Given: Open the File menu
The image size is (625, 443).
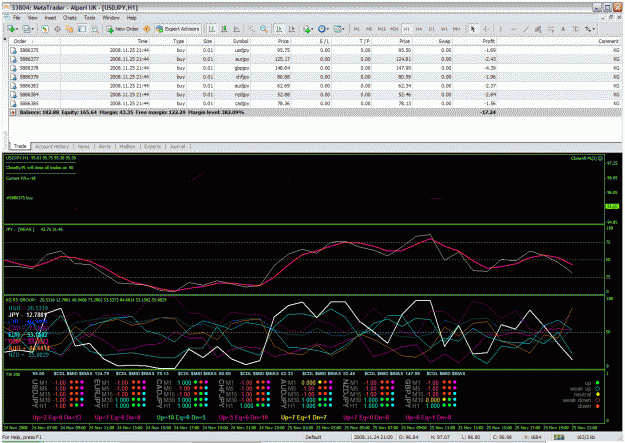Looking at the screenshot, I should tap(16, 18).
